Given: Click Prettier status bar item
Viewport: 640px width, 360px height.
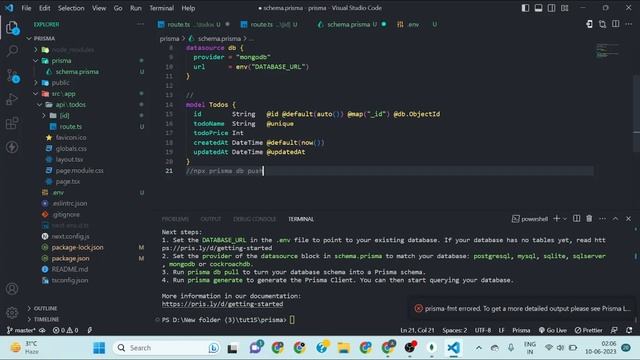Looking at the screenshot, I should pos(588,330).
